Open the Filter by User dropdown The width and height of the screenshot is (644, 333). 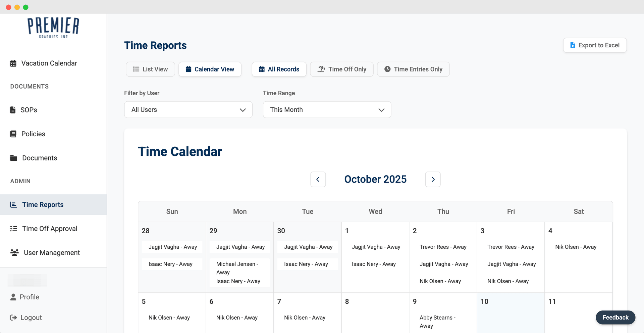pos(188,109)
